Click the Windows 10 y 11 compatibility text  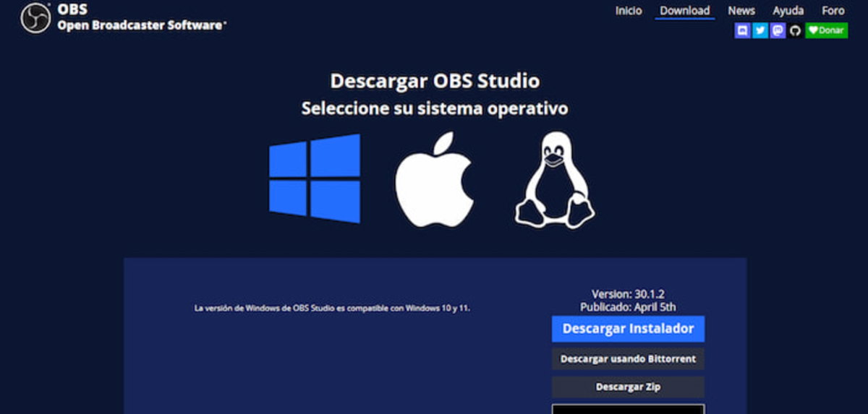[x=332, y=309]
